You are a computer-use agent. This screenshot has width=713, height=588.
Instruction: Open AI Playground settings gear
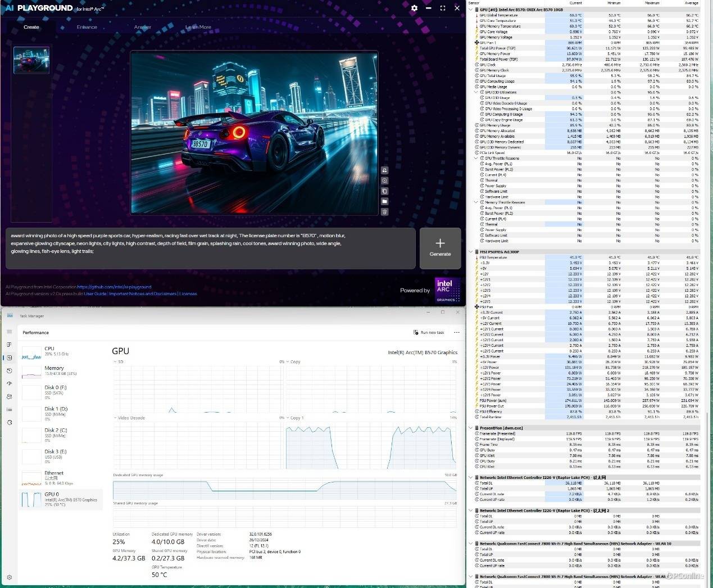(414, 8)
